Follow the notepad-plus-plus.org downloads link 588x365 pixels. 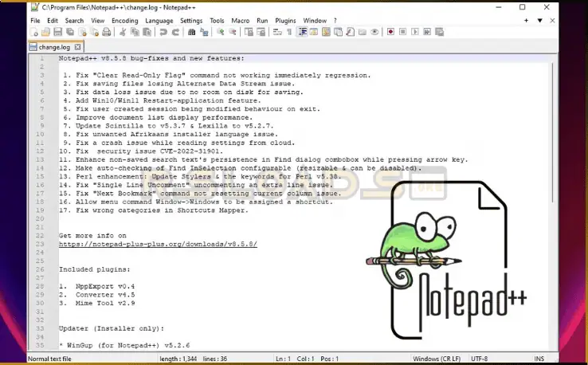pyautogui.click(x=158, y=244)
